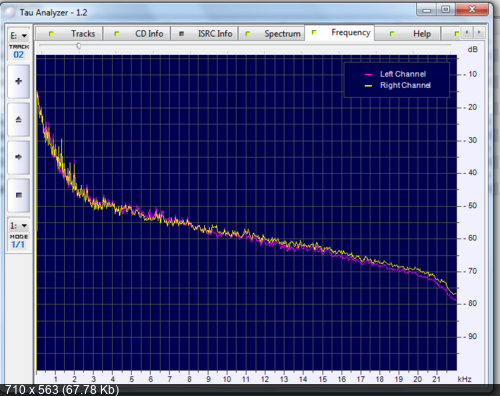Open the ISRC Info tab
500x396 pixels.
(204, 34)
